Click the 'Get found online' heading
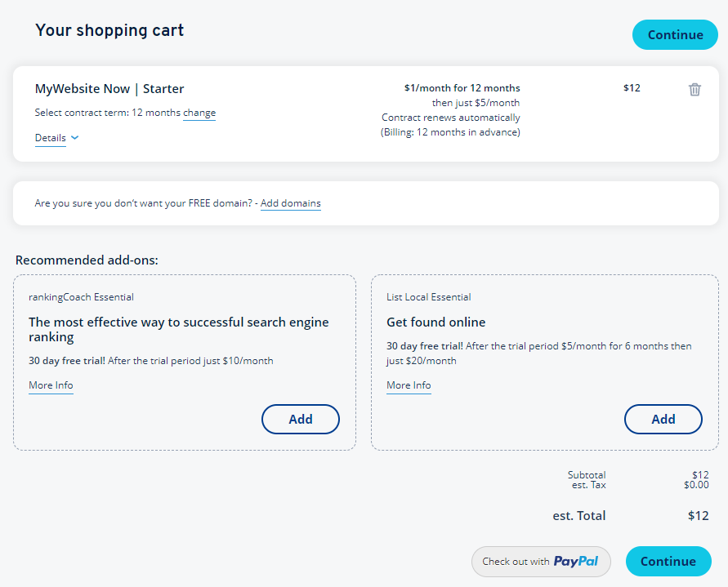 coord(436,322)
